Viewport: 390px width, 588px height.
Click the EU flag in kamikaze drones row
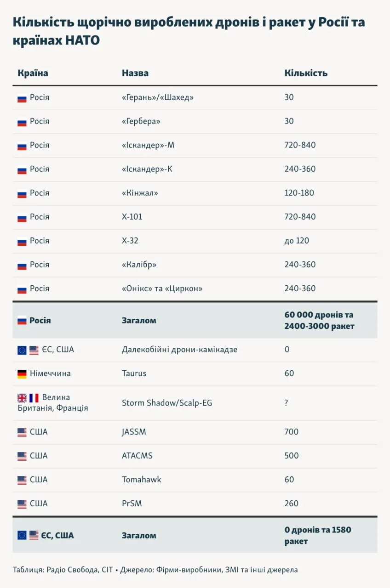click(22, 350)
